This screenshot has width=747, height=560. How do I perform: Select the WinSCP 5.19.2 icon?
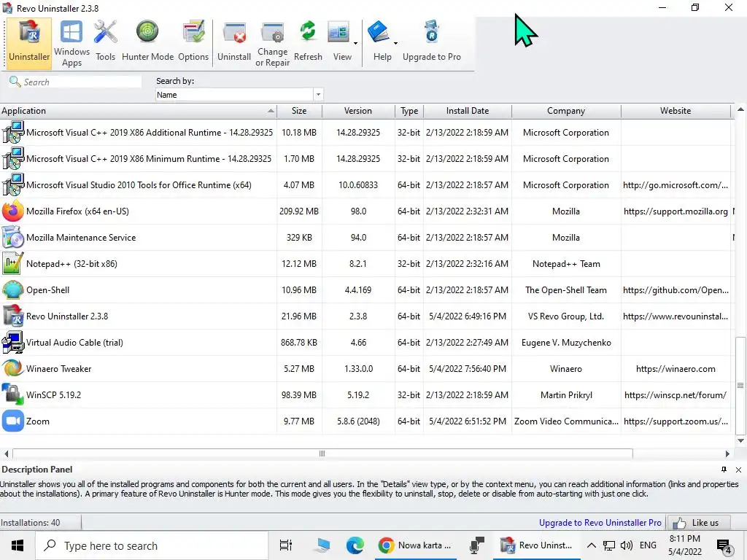[x=13, y=394]
